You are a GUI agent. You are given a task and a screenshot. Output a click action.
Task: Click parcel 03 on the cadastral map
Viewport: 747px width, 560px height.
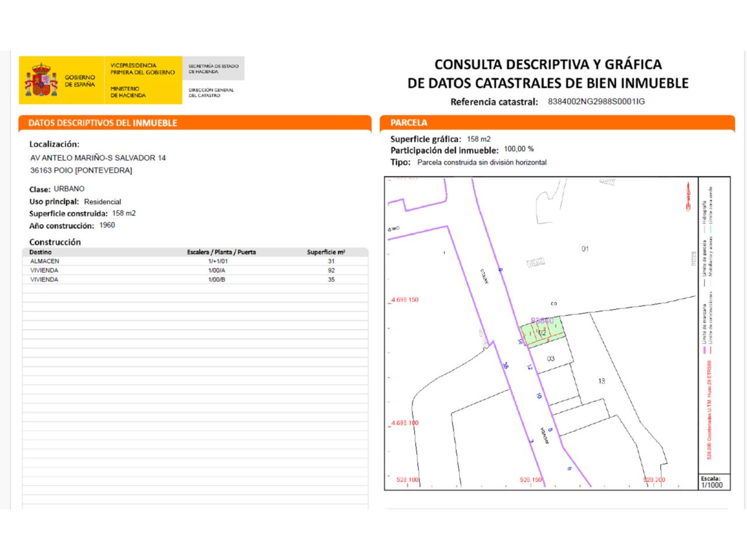[x=551, y=359]
